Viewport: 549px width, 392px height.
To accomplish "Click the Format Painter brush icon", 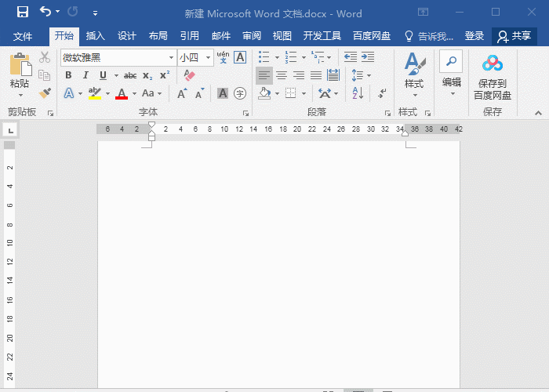I will click(x=45, y=93).
